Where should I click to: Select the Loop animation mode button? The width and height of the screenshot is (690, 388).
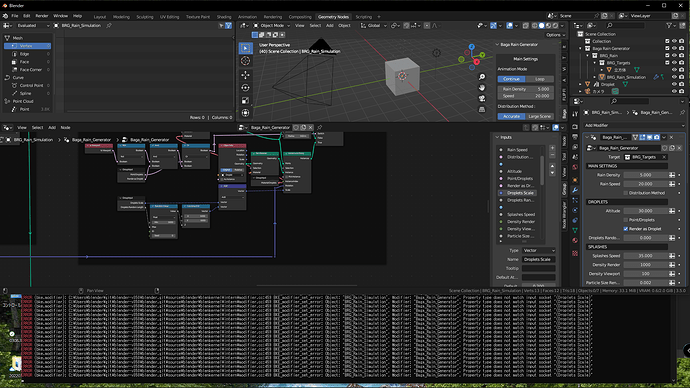[540, 79]
